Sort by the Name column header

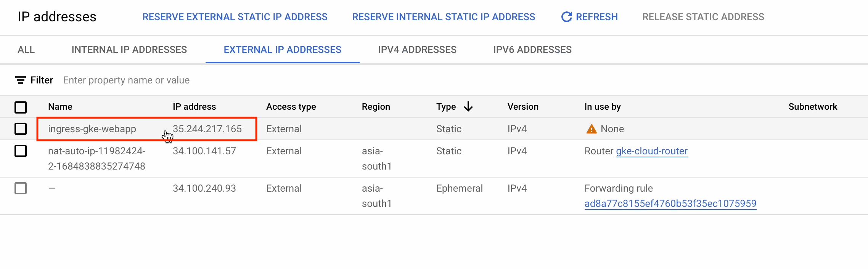(60, 107)
